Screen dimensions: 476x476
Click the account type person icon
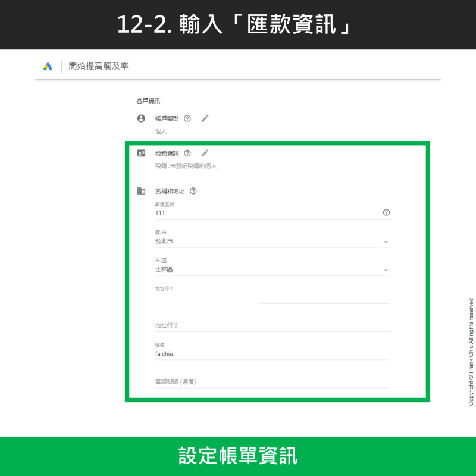click(141, 118)
